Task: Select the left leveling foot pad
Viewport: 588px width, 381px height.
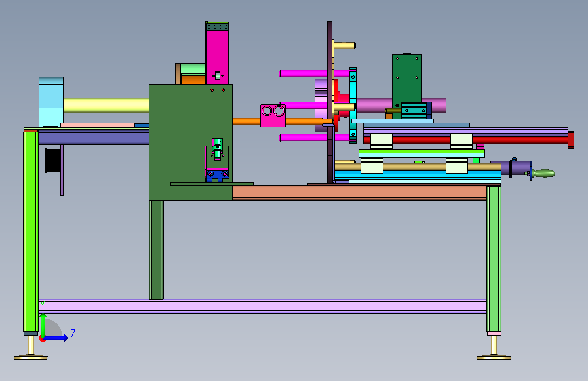Action: coord(31,357)
